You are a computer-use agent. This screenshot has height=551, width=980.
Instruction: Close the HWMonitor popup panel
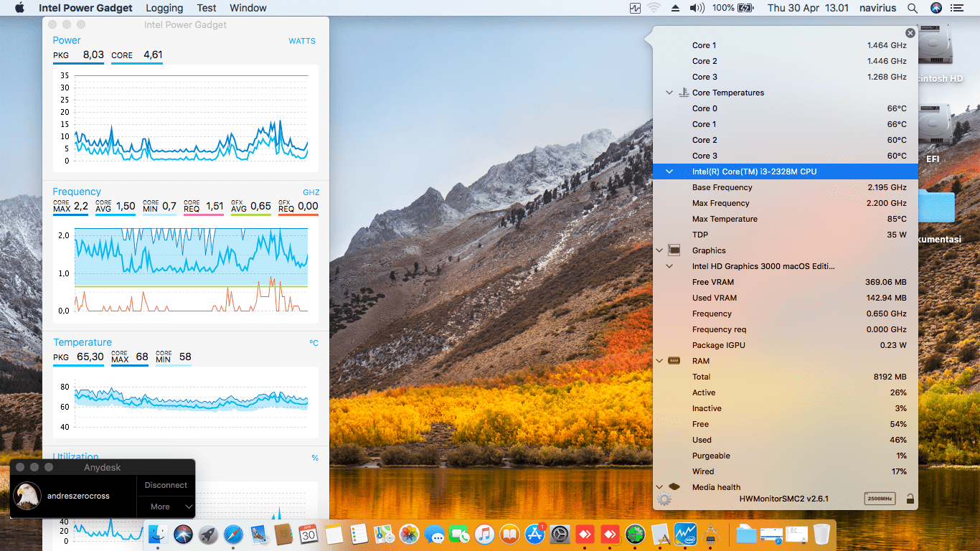pyautogui.click(x=910, y=33)
